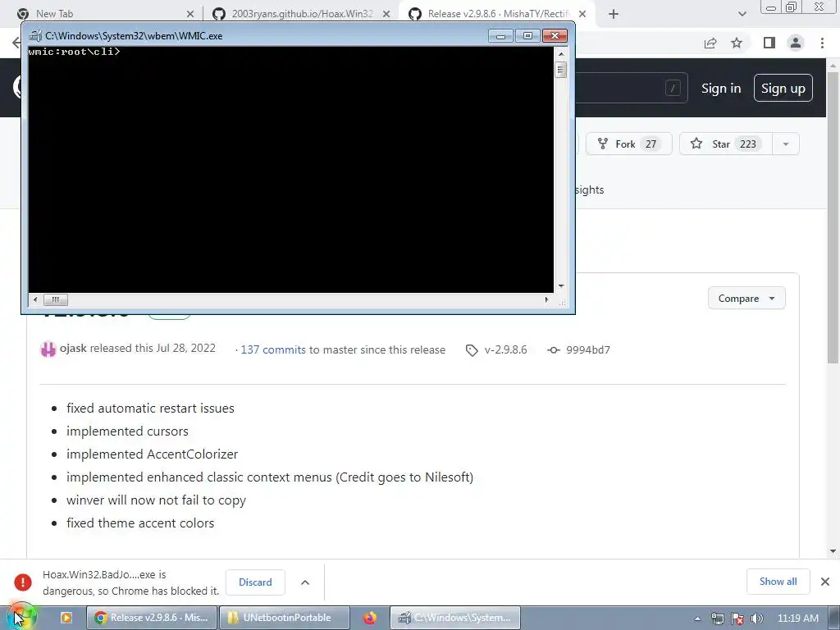The width and height of the screenshot is (840, 630).
Task: Open the Chrome tab search chevron
Action: (742, 14)
